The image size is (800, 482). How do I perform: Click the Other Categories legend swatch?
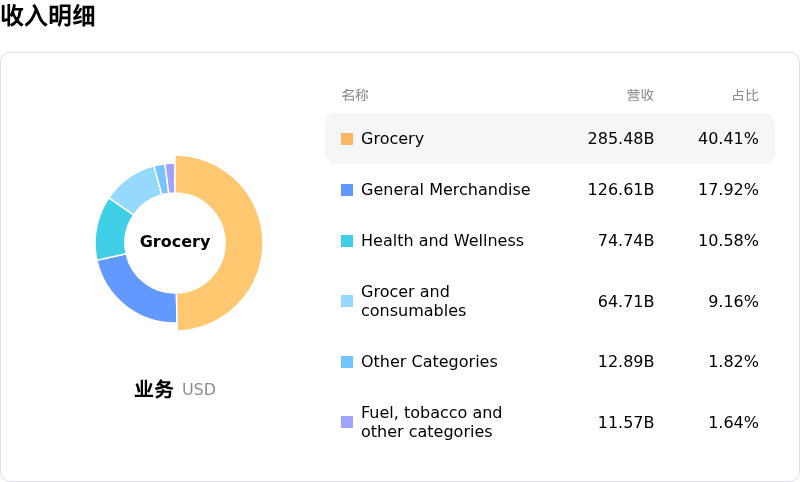coord(347,362)
